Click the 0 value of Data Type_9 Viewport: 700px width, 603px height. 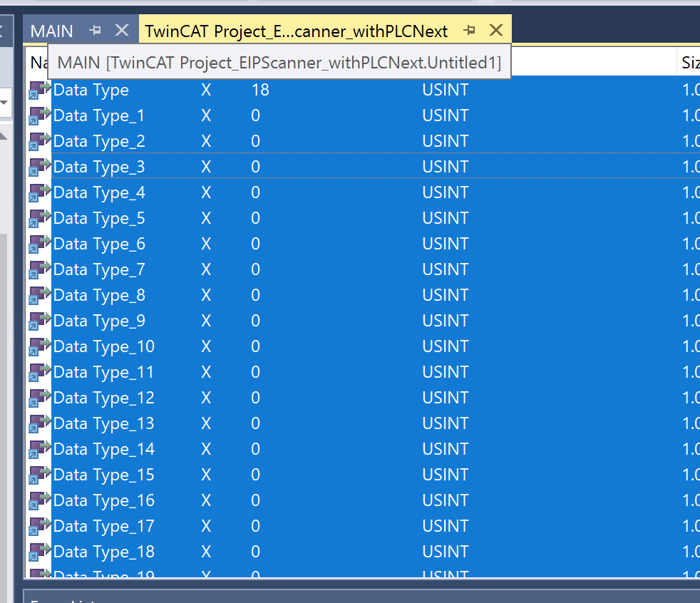coord(255,321)
